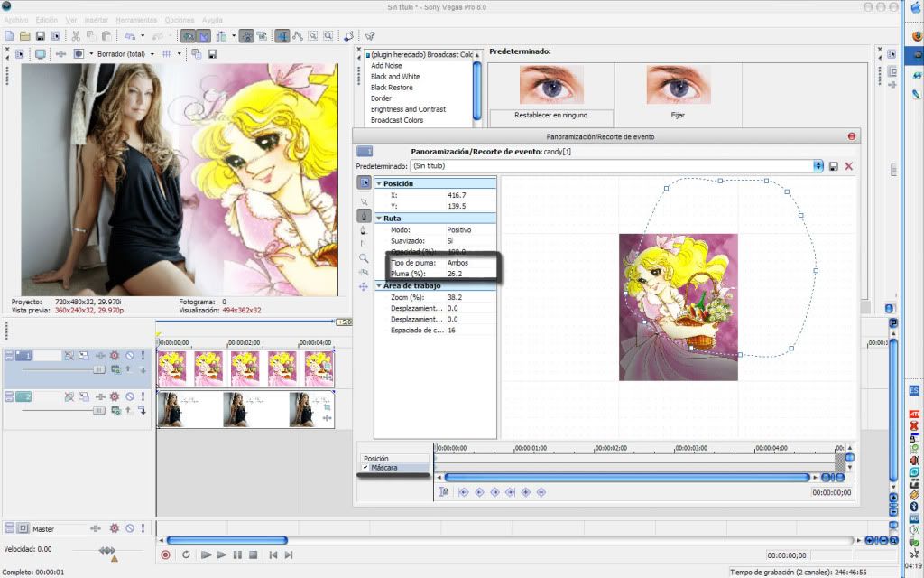
Task: Open the Opciones menu
Action: pos(180,20)
